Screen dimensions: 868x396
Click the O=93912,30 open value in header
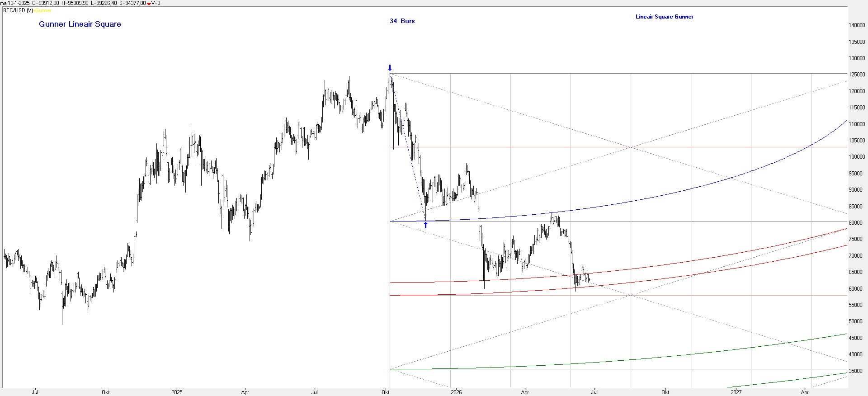46,3
